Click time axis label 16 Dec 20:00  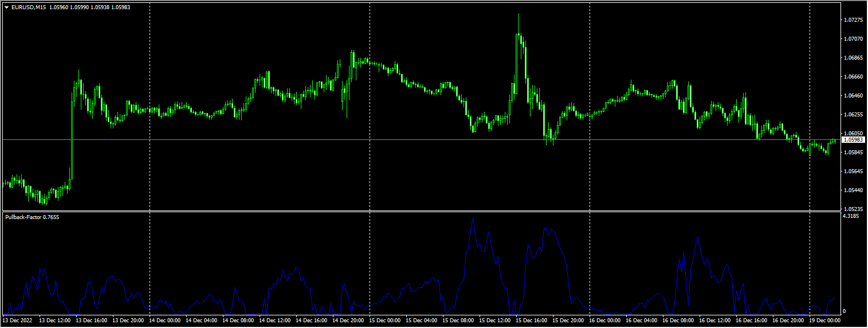pyautogui.click(x=789, y=321)
